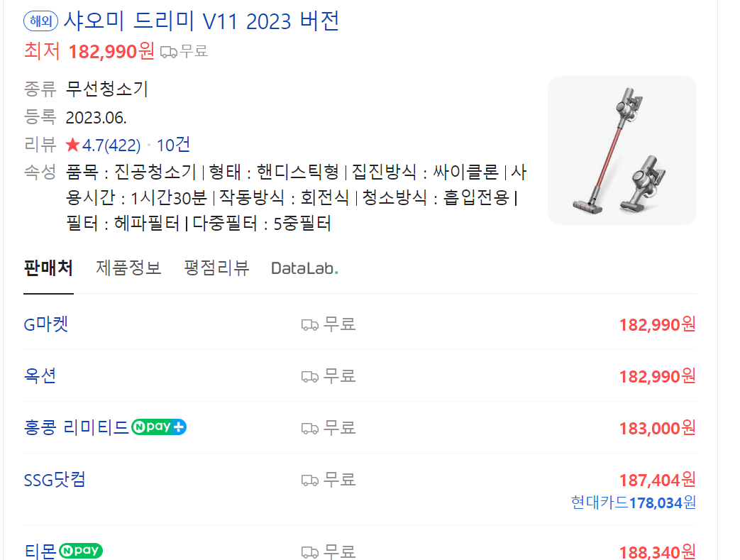Open the 샤오미 드리미 V11 2023 버전 title

coord(201,21)
